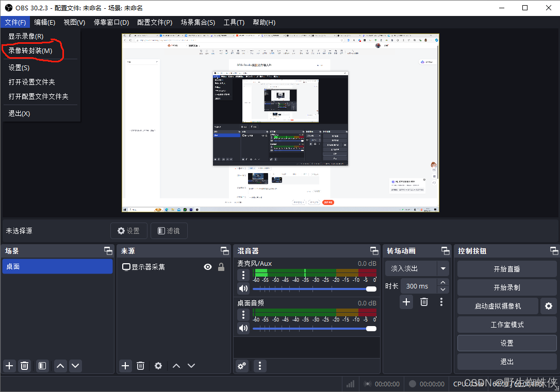This screenshot has height=392, width=560.
Task: Click 开始直播 button
Action: point(507,269)
